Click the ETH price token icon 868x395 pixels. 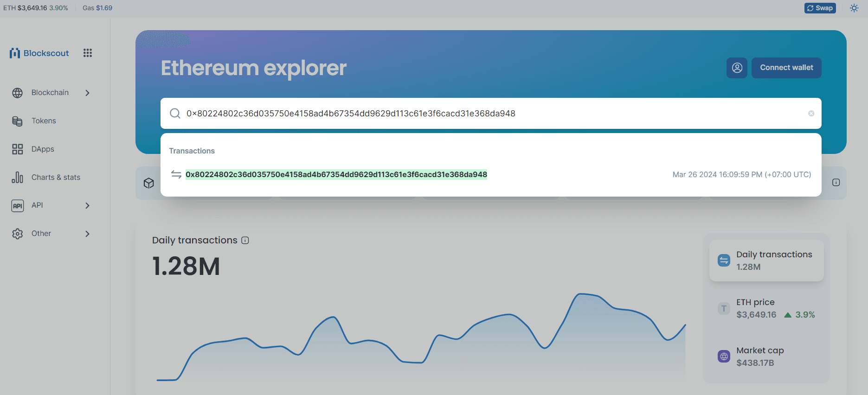click(724, 308)
